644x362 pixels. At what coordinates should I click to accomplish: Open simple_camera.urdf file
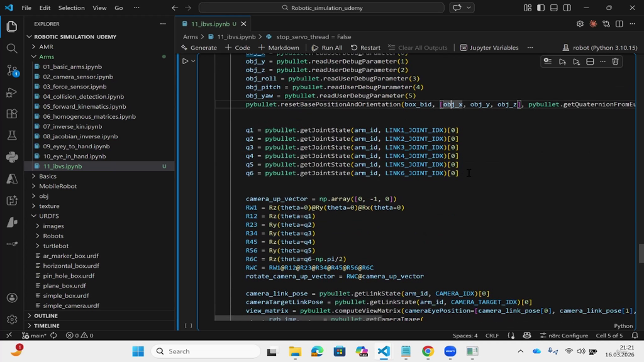point(72,306)
